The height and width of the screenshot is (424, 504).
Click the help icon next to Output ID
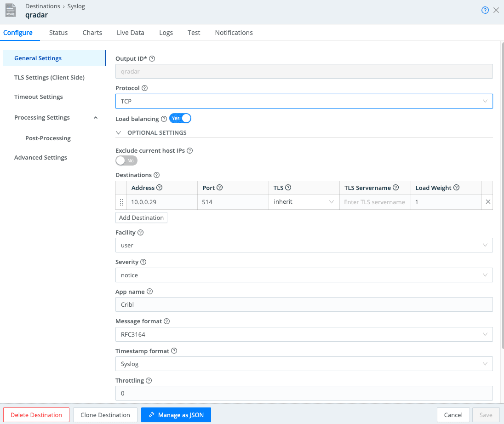pyautogui.click(x=152, y=59)
